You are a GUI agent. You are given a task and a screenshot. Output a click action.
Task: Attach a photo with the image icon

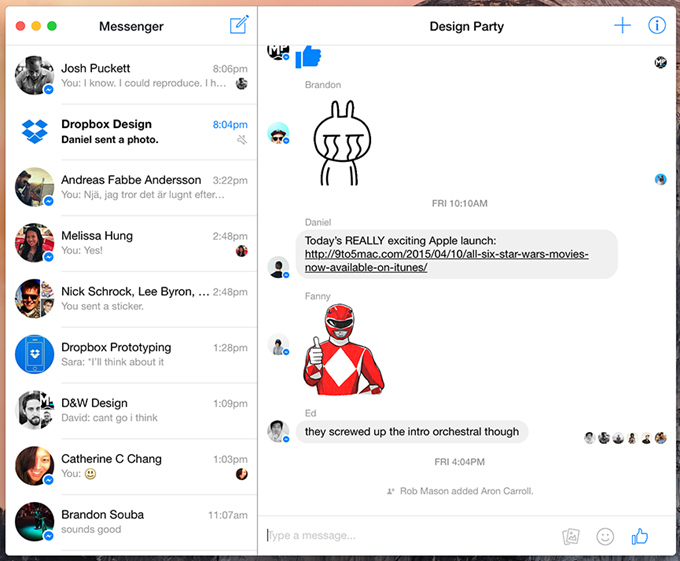pyautogui.click(x=571, y=536)
